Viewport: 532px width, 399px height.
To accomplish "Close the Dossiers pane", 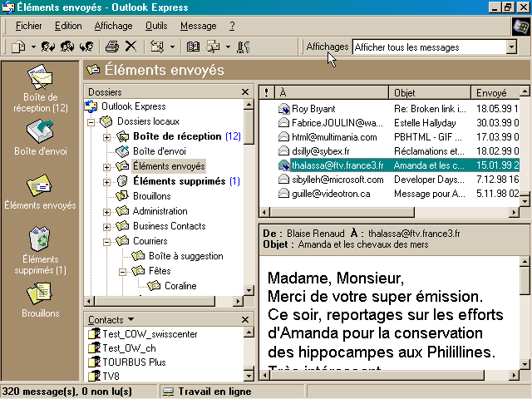I will tap(245, 92).
